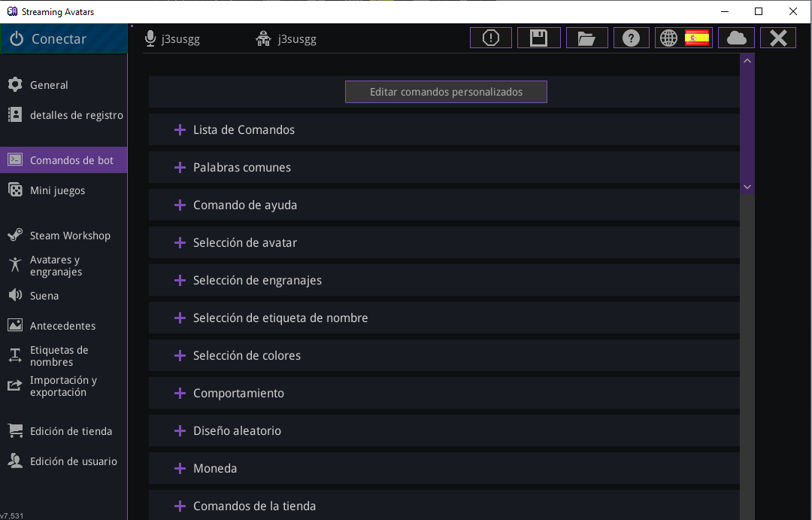Click the microphone icon next to j3susgg

point(150,37)
